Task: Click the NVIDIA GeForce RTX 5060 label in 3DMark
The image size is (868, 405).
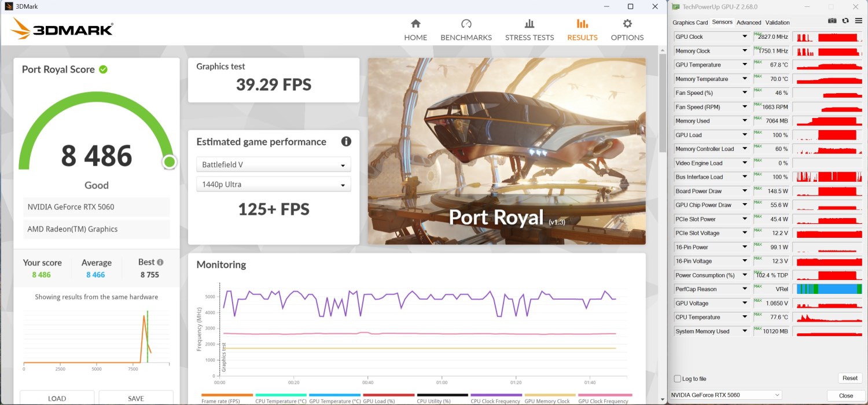Action: pos(71,207)
